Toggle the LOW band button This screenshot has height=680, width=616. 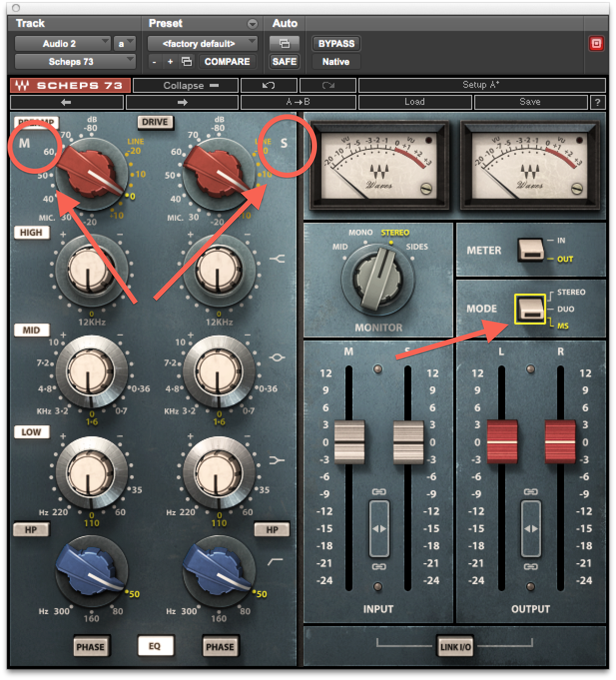click(31, 432)
